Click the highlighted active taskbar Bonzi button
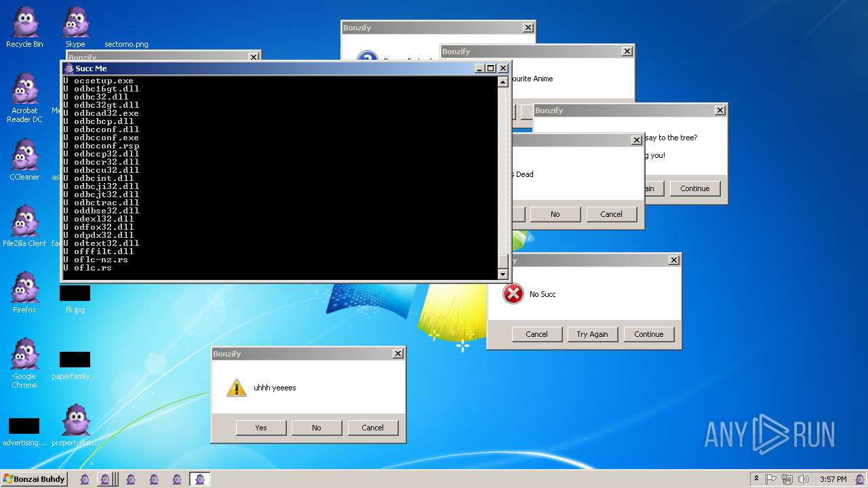The image size is (868, 488). click(x=199, y=479)
